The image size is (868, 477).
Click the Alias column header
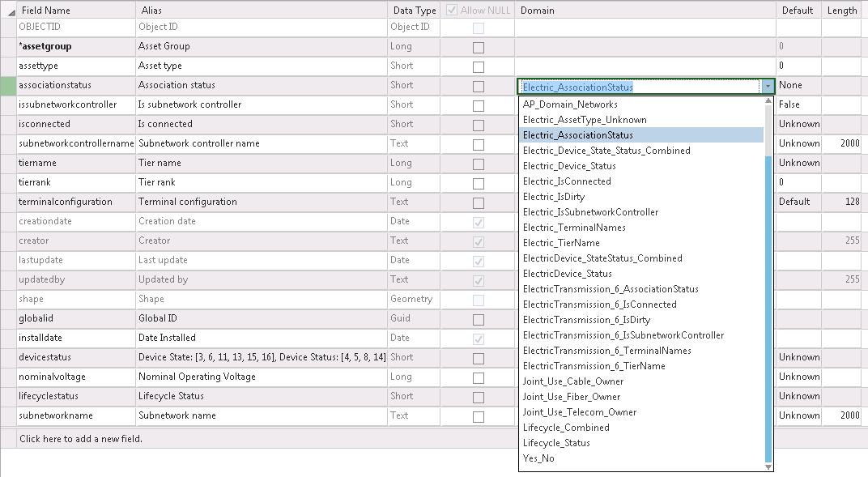[x=262, y=10]
